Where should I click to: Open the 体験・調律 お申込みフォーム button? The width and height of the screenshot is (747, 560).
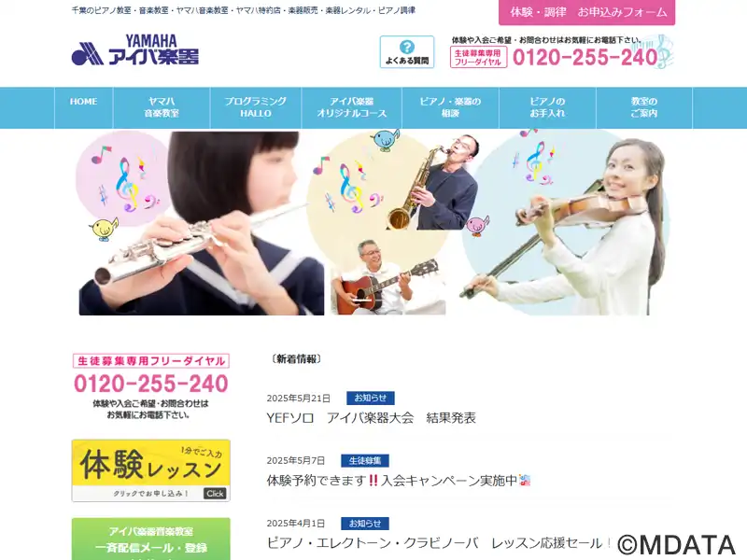(x=587, y=12)
